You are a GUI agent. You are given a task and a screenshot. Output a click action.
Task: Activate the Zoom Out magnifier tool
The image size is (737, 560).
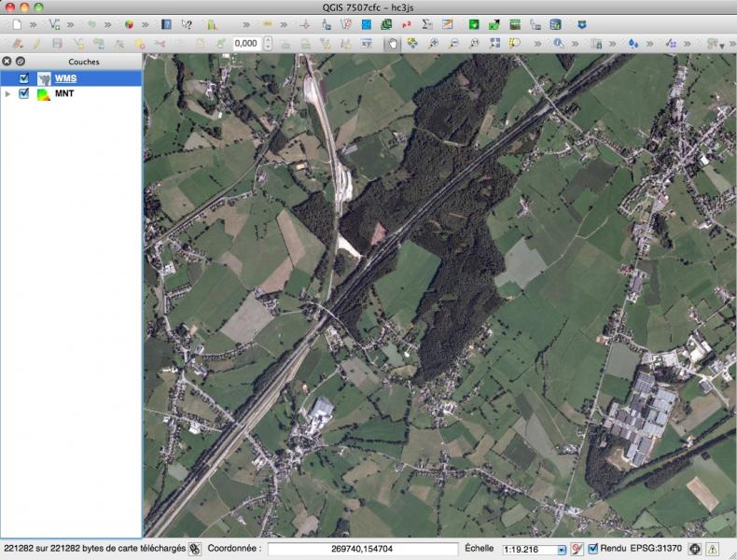pyautogui.click(x=453, y=43)
